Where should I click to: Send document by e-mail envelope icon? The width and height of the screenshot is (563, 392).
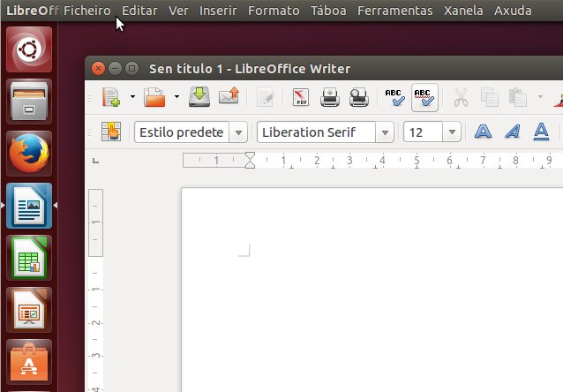(229, 96)
